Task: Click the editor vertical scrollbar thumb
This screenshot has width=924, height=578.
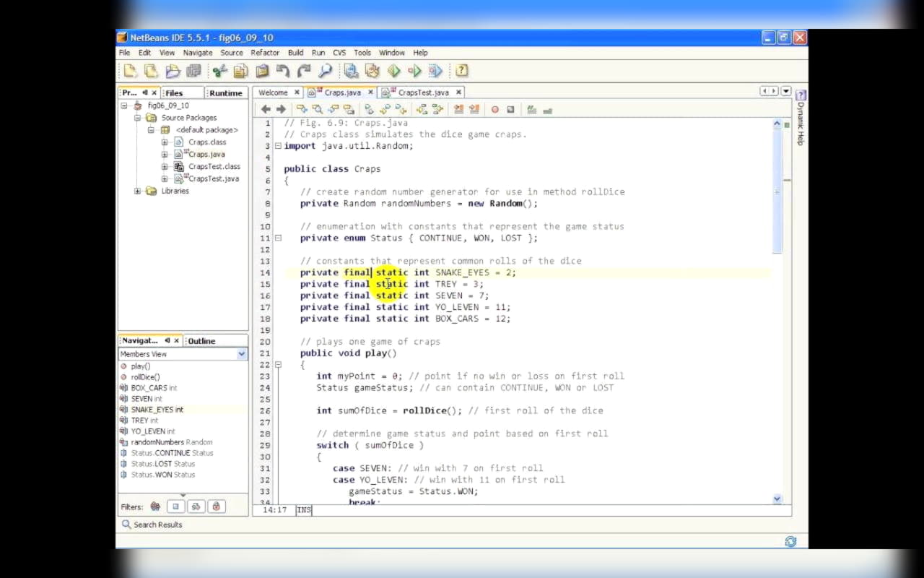Action: 777,191
